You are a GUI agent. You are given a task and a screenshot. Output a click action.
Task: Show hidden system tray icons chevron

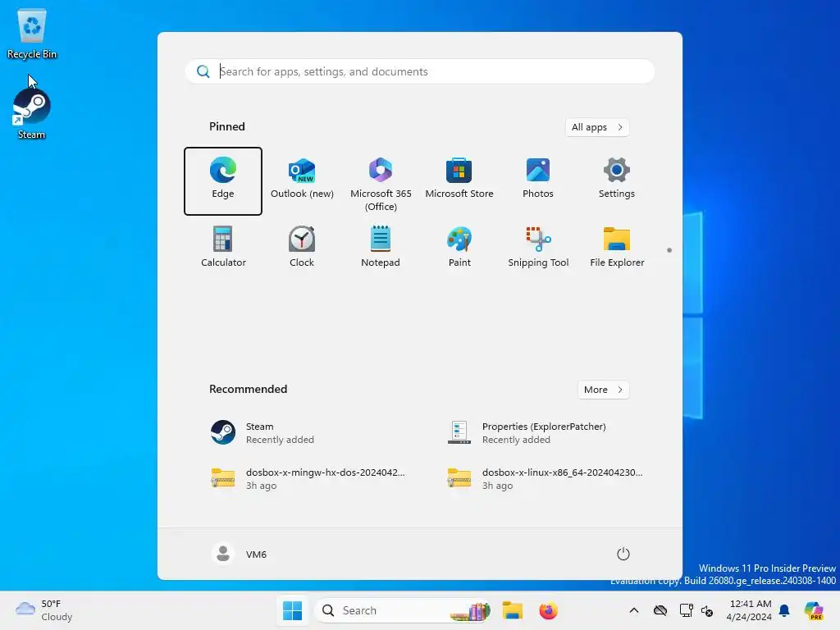coord(634,610)
